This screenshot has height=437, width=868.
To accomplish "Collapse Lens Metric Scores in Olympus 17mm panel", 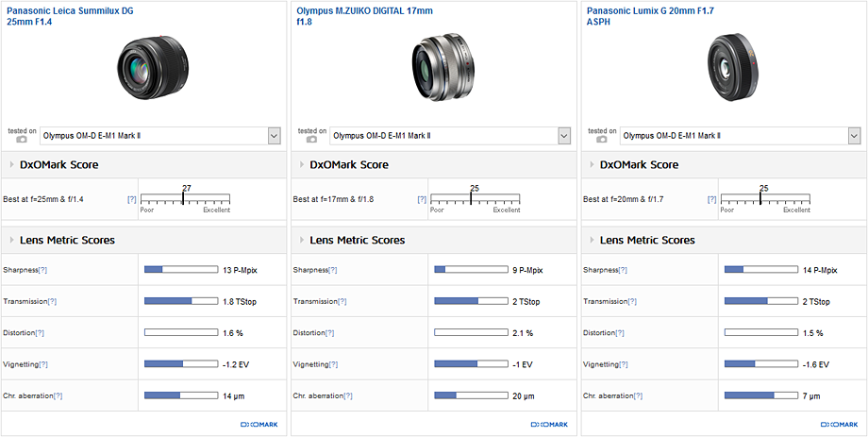I will point(302,241).
